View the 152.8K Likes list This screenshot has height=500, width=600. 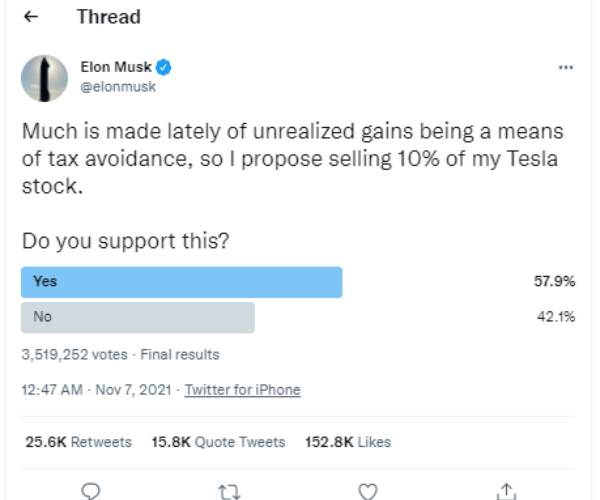[x=348, y=441]
